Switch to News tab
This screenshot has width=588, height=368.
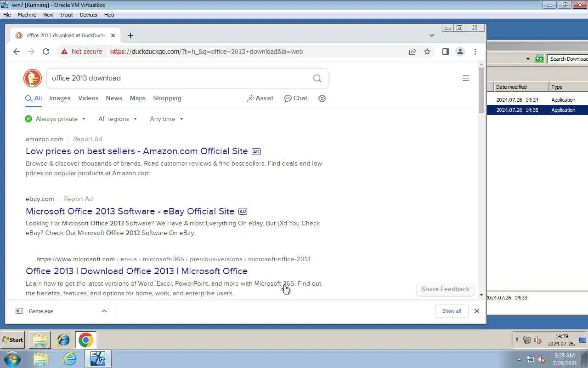114,98
